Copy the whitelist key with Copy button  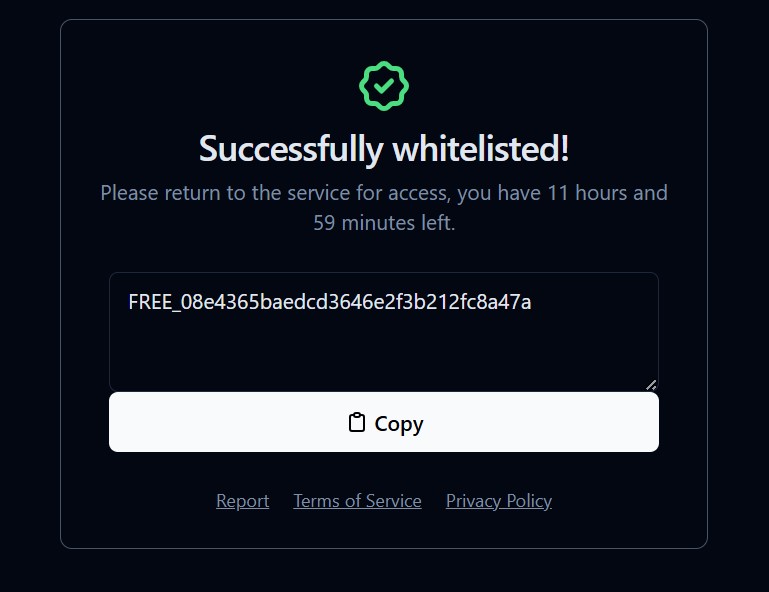384,422
